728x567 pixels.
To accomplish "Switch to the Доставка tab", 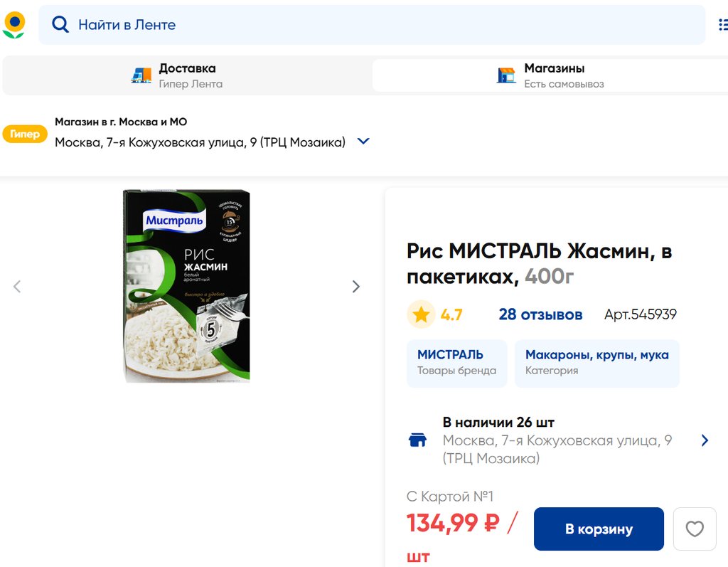I will click(187, 75).
